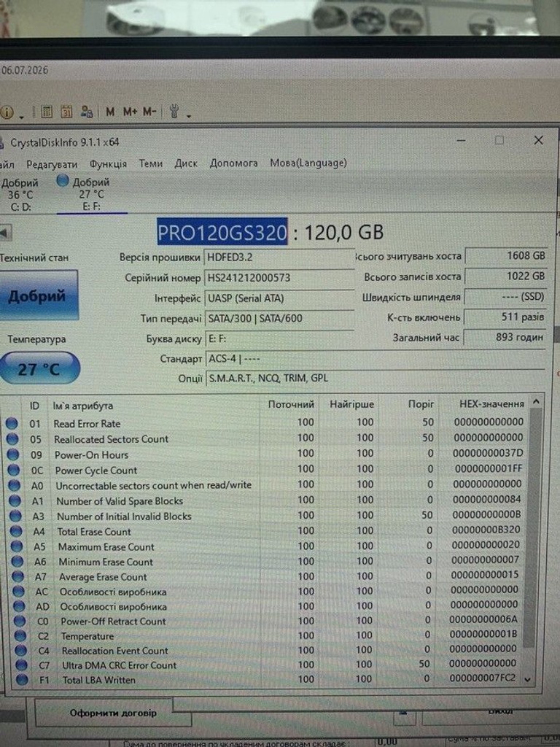Click the transfer mode field SATA/300 | SATA/600
This screenshot has width=560, height=747.
[x=280, y=318]
